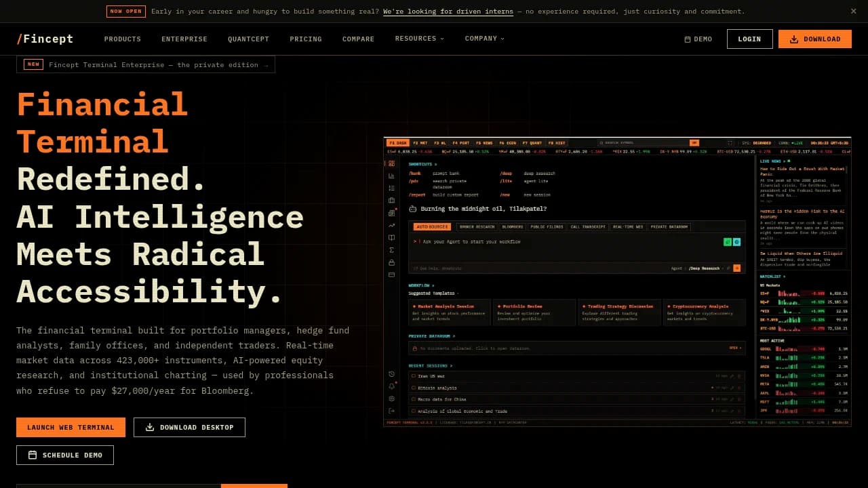The image size is (868, 488).
Task: Open the Bitcoin analysis recent session
Action: 576,388
